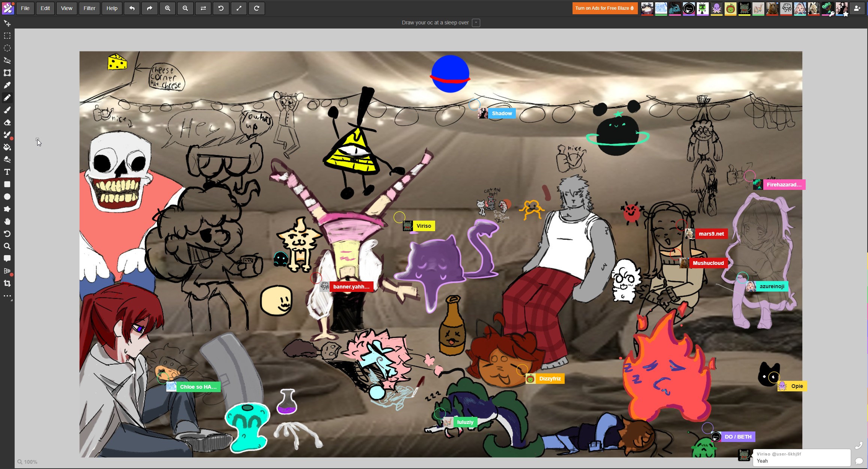Select the Crop tool
The image size is (868, 469).
click(x=7, y=283)
